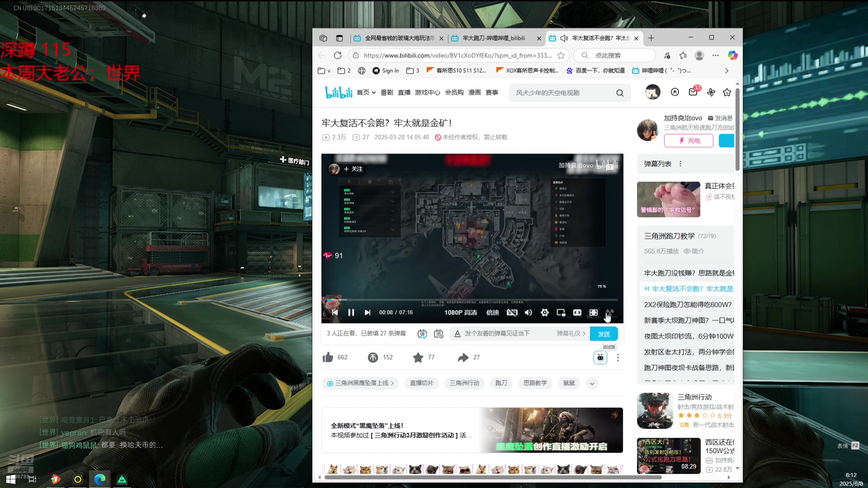This screenshot has height=488, width=868.
Task: Open AI assistant robot icon
Action: 600,357
